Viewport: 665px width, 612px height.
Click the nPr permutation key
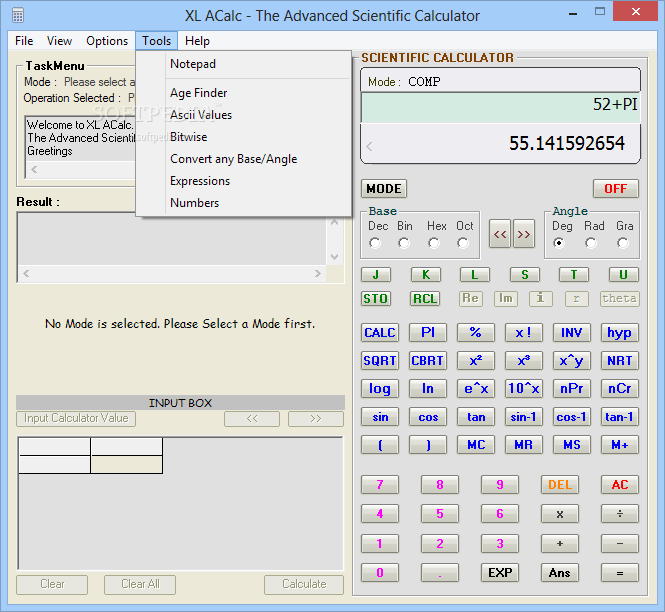click(572, 388)
